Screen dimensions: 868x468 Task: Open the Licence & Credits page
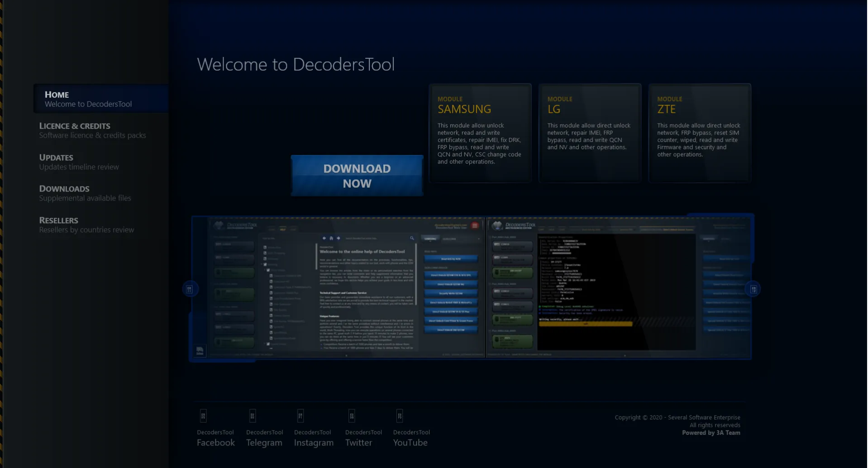92,130
